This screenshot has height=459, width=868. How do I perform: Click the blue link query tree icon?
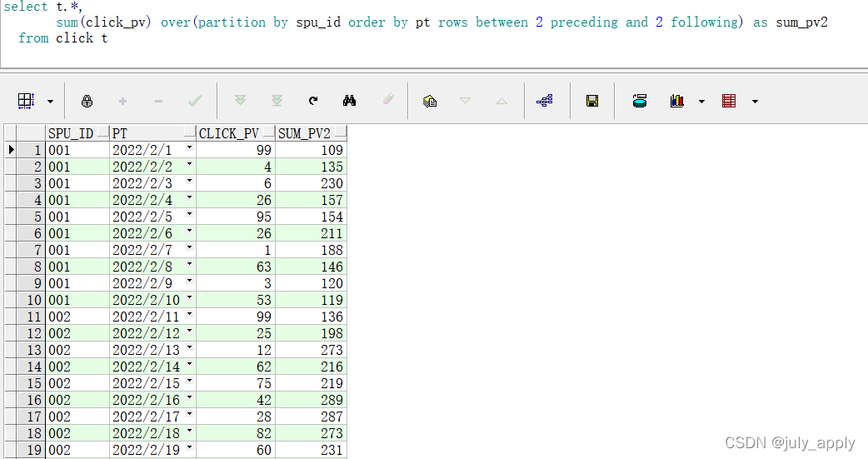click(x=545, y=101)
